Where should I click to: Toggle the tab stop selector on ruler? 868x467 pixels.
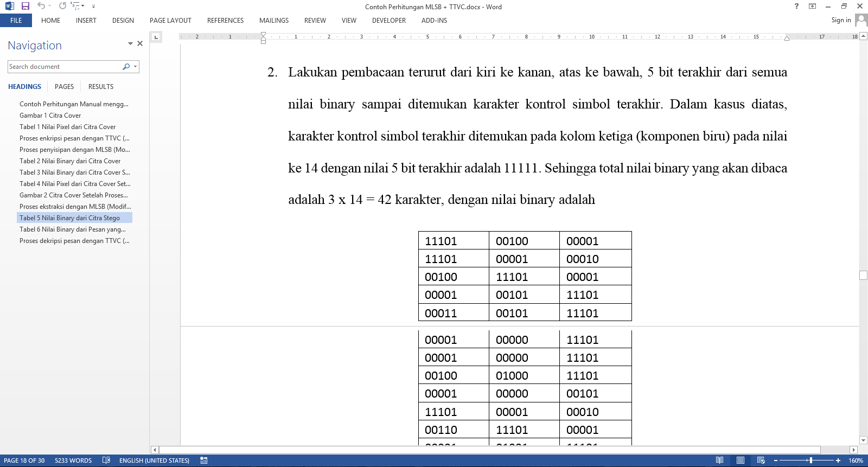(156, 37)
